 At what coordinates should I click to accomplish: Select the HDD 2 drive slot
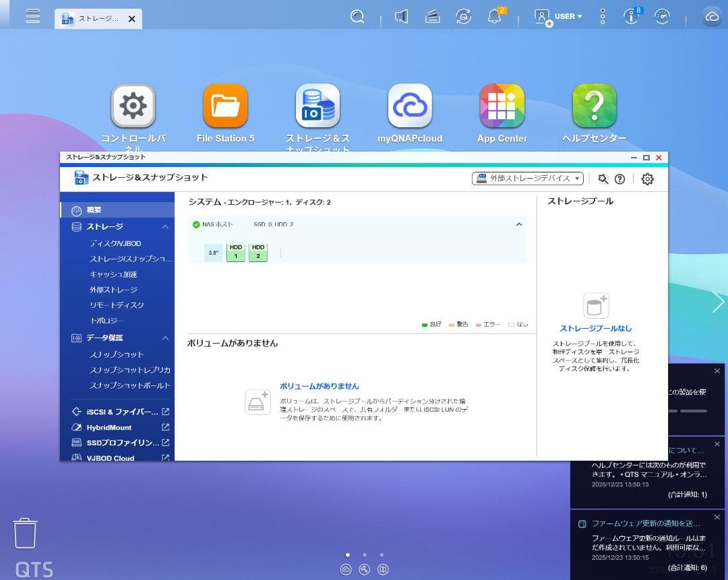[258, 253]
